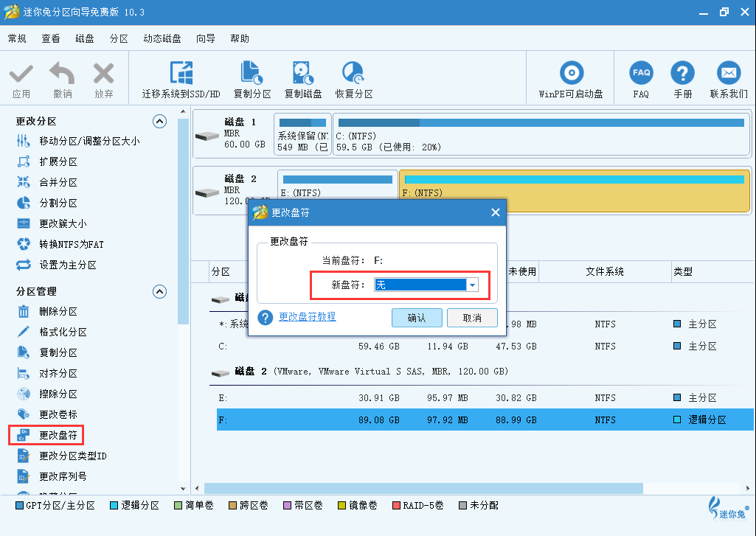Click the 应用 apply checkmark icon
Image resolution: width=756 pixels, height=536 pixels.
click(21, 74)
